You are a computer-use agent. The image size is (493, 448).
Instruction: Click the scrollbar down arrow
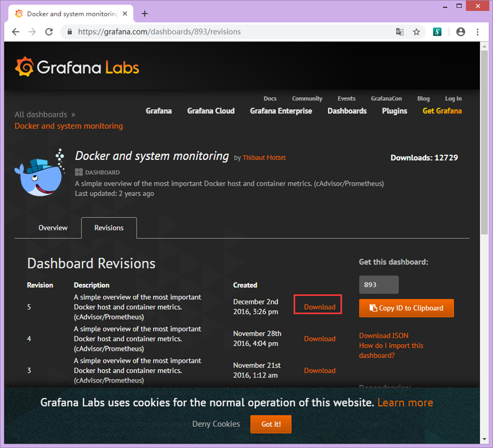pyautogui.click(x=484, y=439)
